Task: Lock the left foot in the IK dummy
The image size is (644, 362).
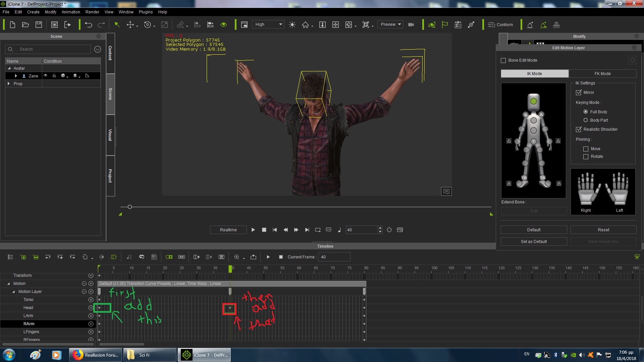Action: coord(559,183)
